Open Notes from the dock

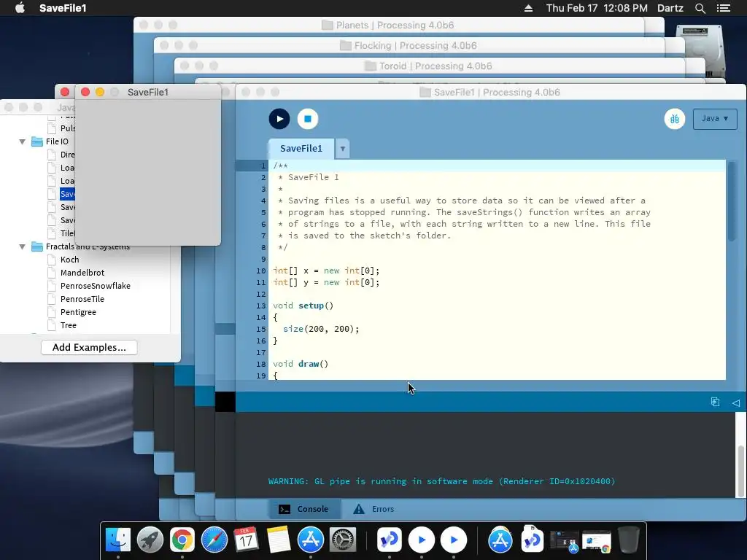coord(279,540)
